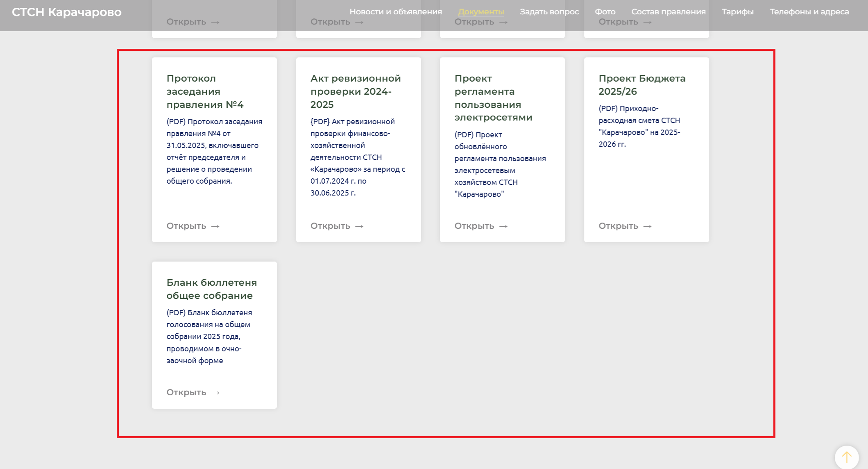This screenshot has width=868, height=469.
Task: Open the Фото menu item
Action: 605,12
